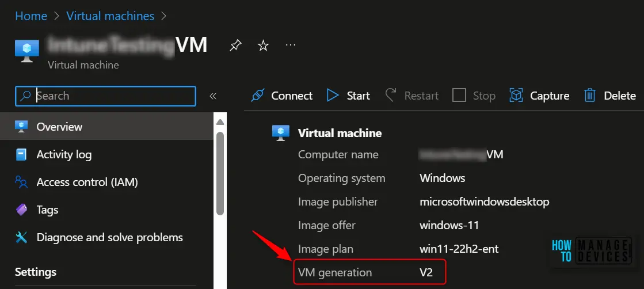644x289 pixels.
Task: Click the Settings section header
Action: tap(36, 272)
